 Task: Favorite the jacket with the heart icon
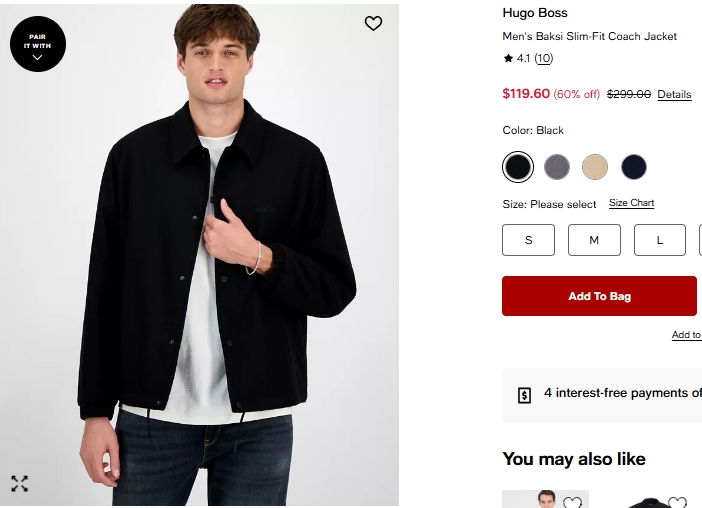point(373,23)
